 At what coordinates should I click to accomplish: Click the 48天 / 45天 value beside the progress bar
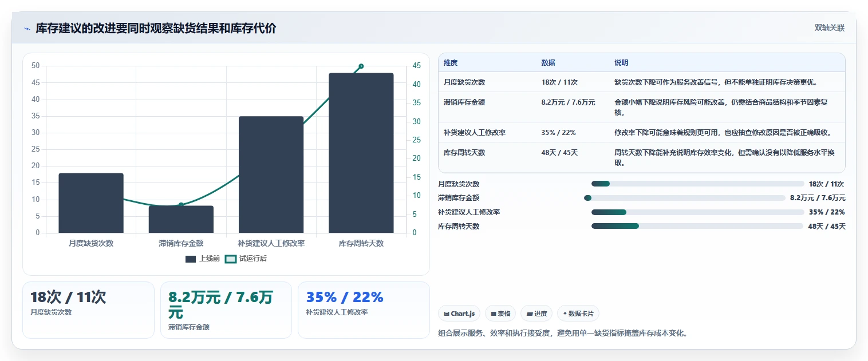tap(826, 227)
